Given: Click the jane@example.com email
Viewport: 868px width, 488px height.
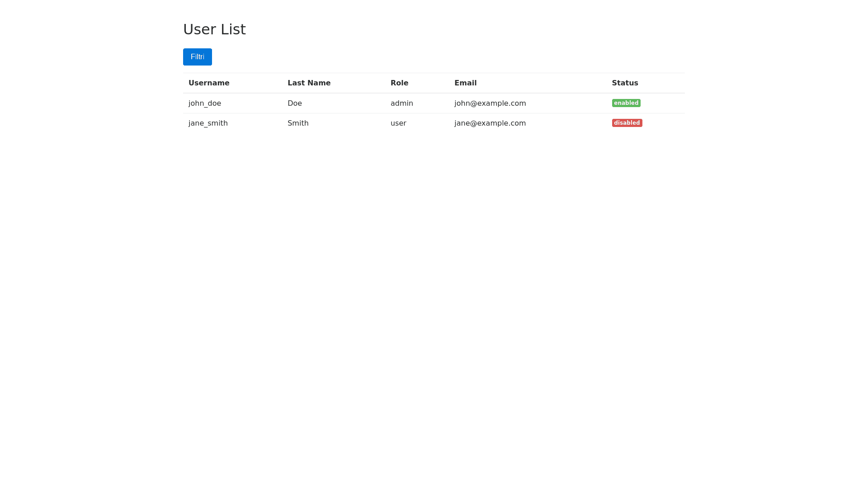Looking at the screenshot, I should pos(490,123).
